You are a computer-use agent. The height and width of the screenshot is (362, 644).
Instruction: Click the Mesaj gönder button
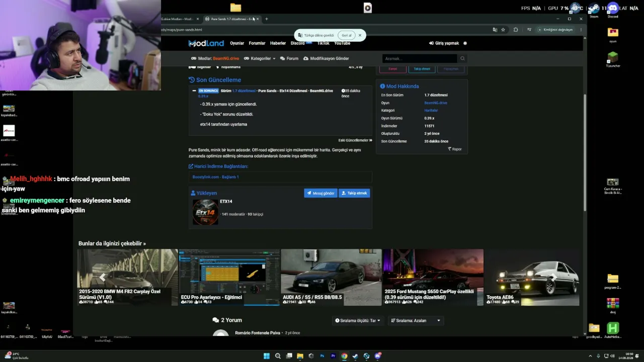tap(320, 193)
